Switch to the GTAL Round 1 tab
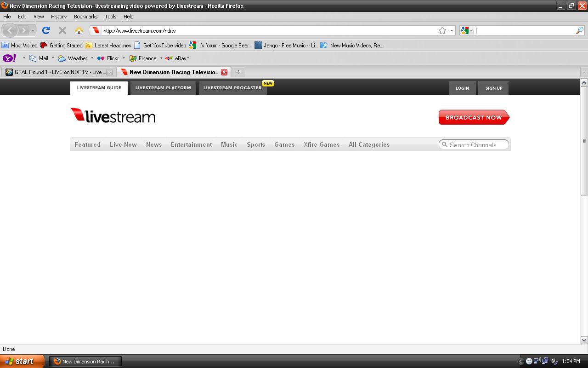588x368 pixels. [59, 72]
